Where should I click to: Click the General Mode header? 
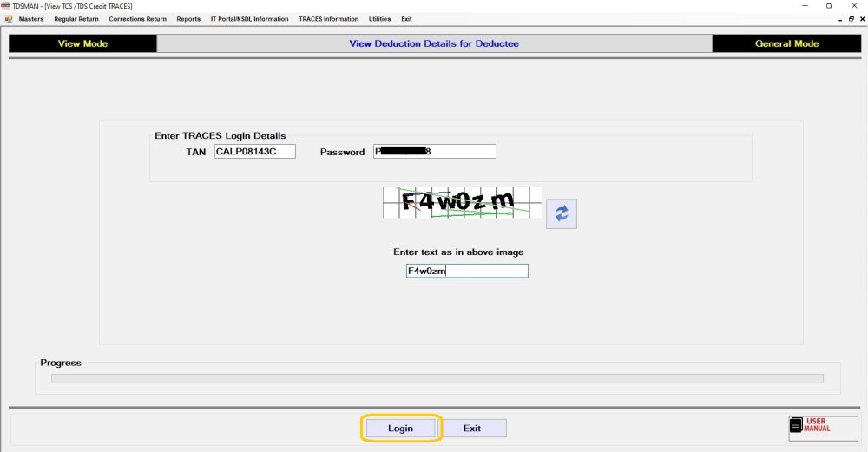786,43
